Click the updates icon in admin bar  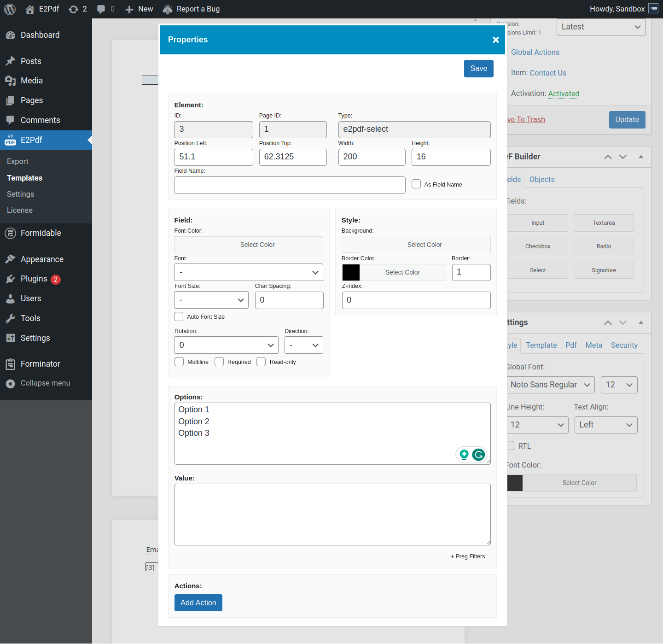[x=73, y=9]
